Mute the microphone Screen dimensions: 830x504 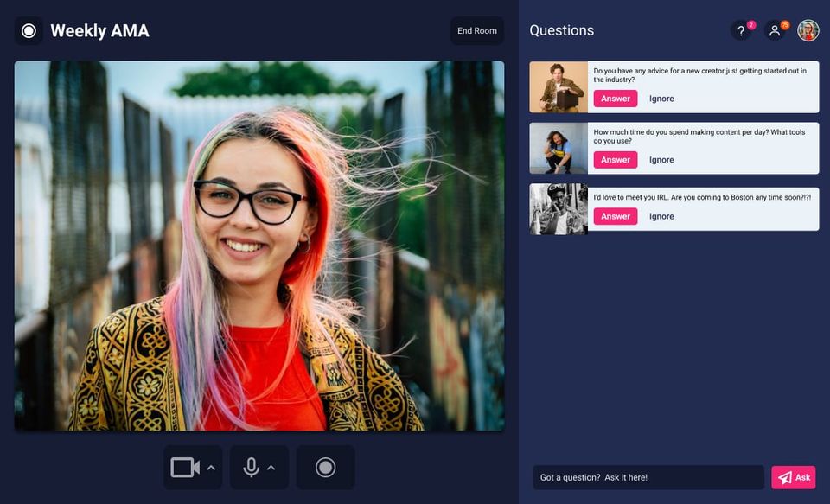click(251, 468)
